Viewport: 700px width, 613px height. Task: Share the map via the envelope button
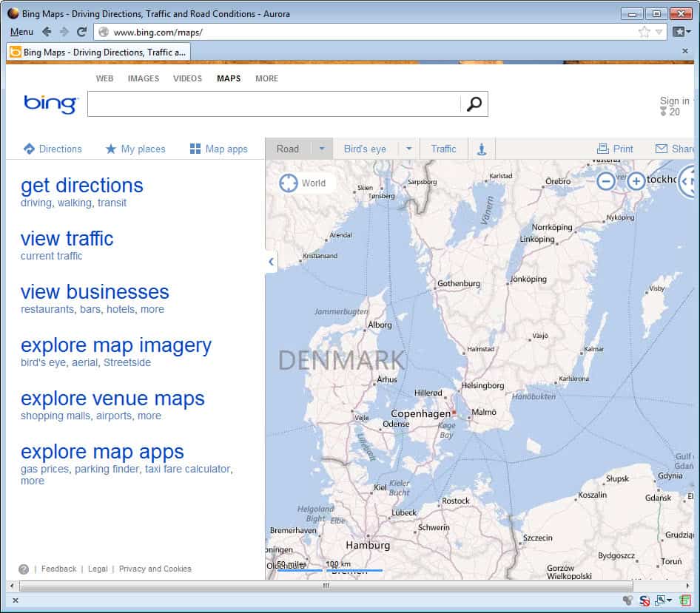[675, 149]
